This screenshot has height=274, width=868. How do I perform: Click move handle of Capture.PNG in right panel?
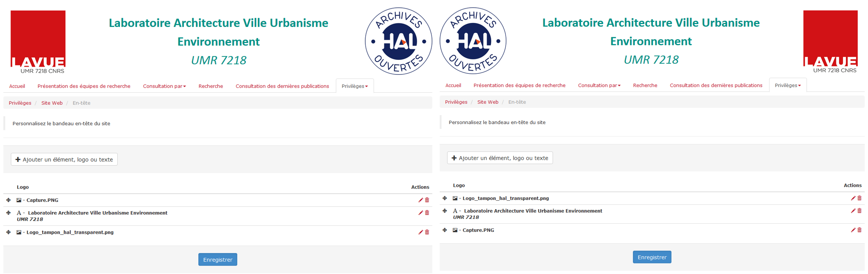pos(445,230)
